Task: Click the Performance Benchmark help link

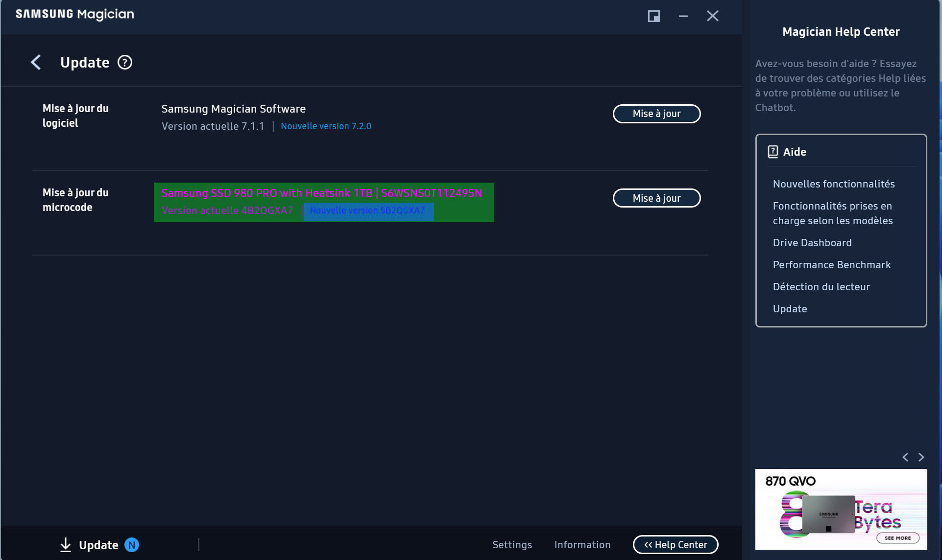Action: coord(831,264)
